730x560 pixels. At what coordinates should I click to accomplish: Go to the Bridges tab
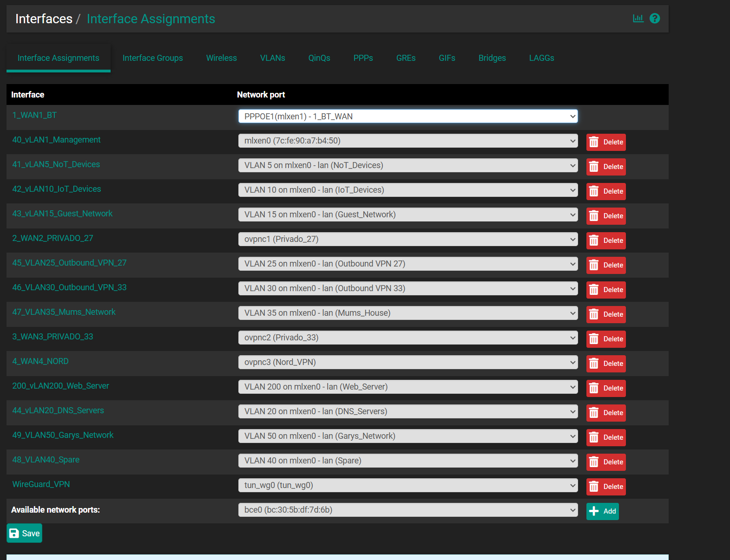coord(492,58)
